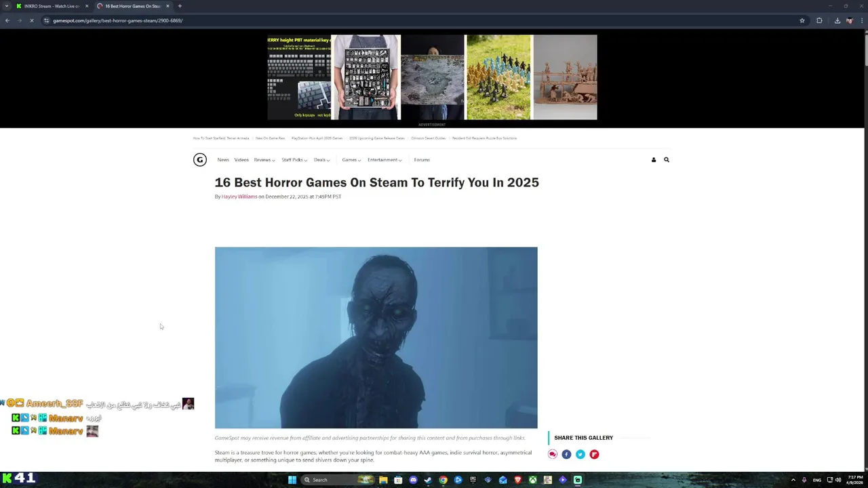
Task: Close the 16 Best Horror Games tab
Action: tap(167, 6)
